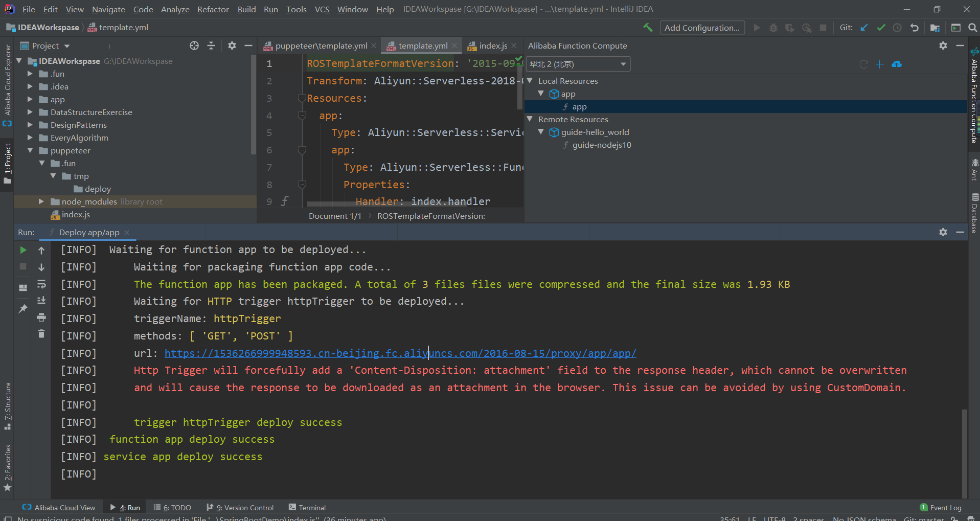Open the Event Log

(941, 507)
